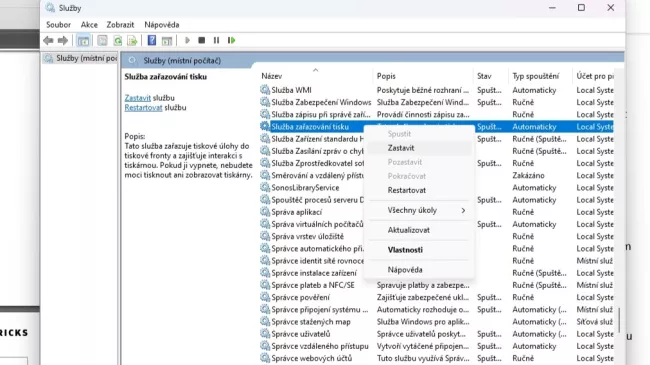Image resolution: width=650 pixels, height=365 pixels.
Task: Sort by the Účet pro přihlášení column header
Action: [595, 76]
